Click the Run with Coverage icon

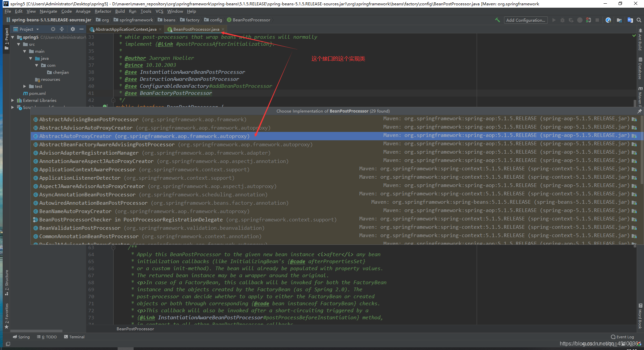(x=571, y=20)
